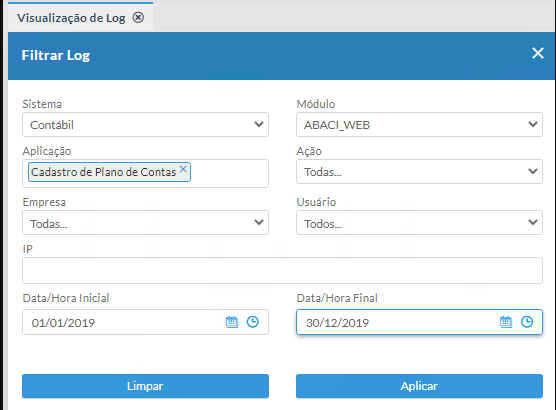The width and height of the screenshot is (556, 410).
Task: Click the Filtrar Log title
Action: tap(56, 55)
